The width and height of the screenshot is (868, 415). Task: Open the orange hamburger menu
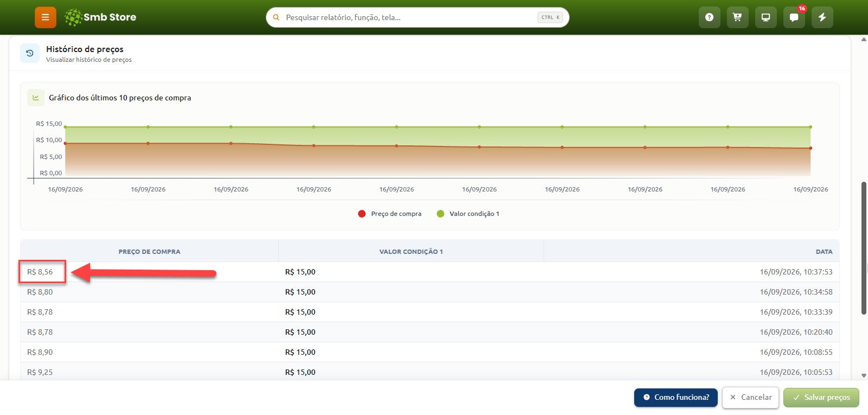tap(46, 17)
